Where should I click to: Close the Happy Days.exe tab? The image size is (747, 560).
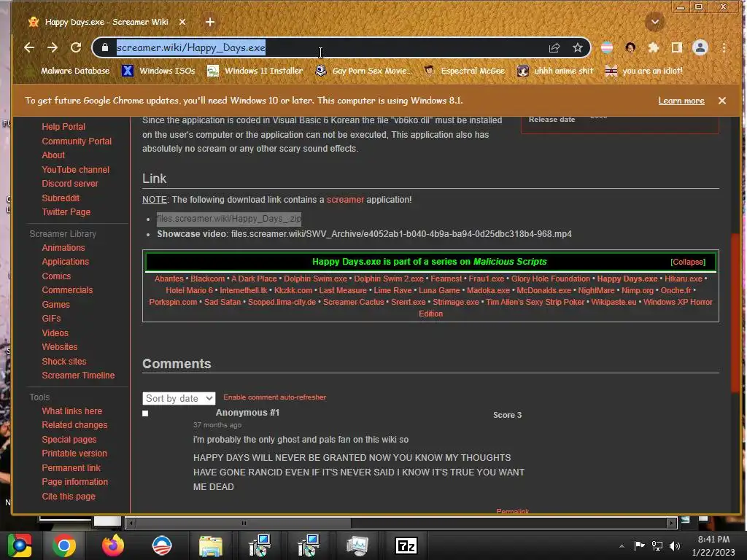tap(182, 22)
